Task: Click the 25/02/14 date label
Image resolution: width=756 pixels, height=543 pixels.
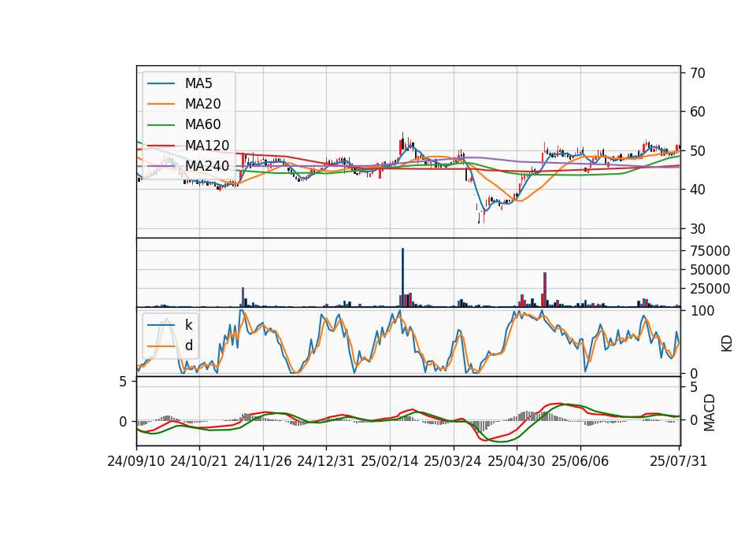Action: 390,461
